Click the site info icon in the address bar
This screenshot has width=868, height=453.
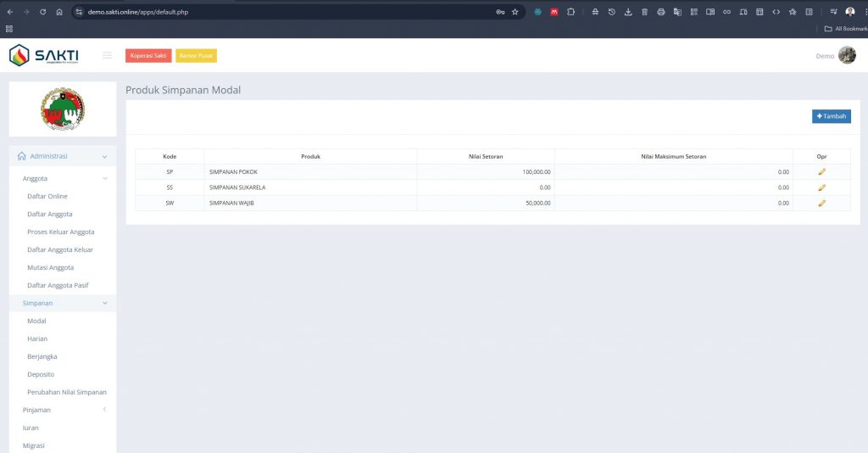point(79,12)
